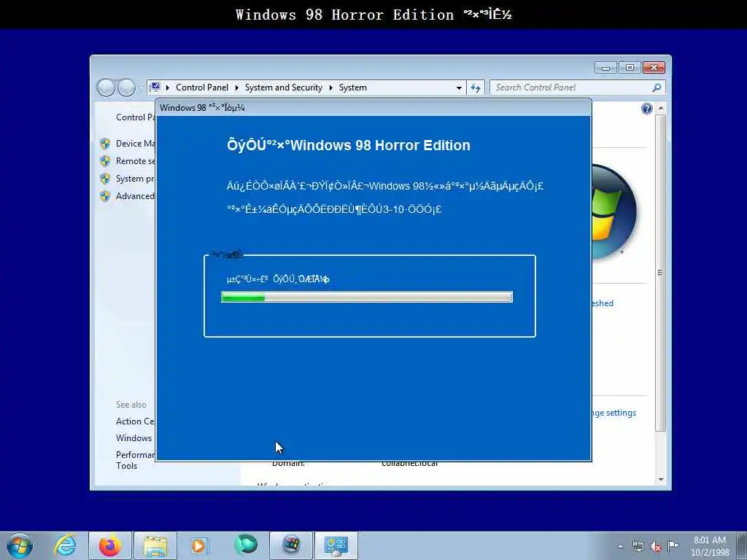
Task: Open Firefox from the taskbar
Action: (110, 545)
